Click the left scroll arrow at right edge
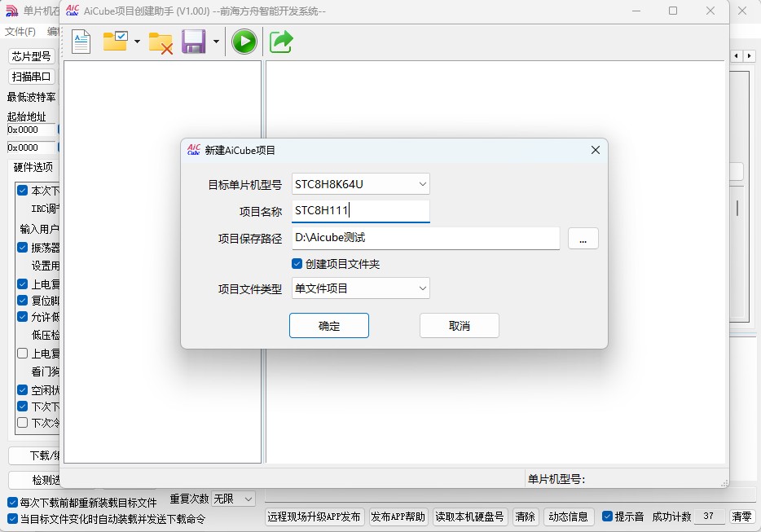The height and width of the screenshot is (532, 761). click(x=737, y=56)
